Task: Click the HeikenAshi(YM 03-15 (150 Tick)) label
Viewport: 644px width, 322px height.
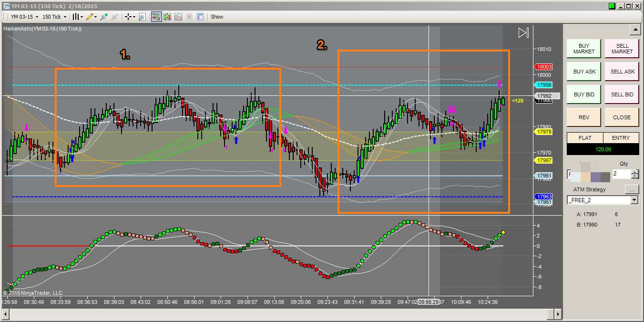Action: 42,29
